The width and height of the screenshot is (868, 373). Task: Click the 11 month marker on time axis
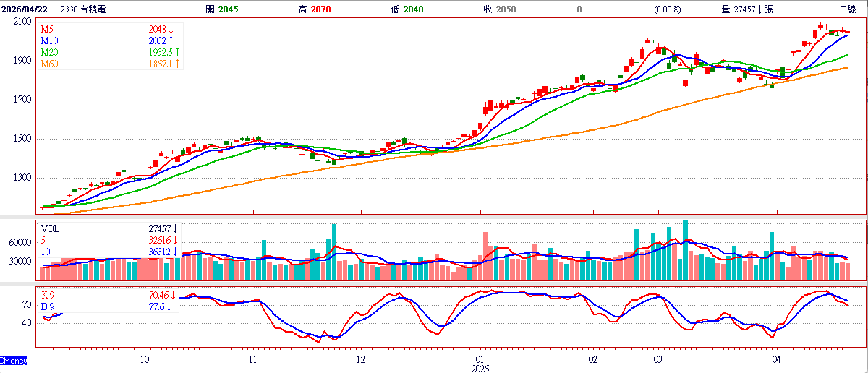pyautogui.click(x=253, y=359)
